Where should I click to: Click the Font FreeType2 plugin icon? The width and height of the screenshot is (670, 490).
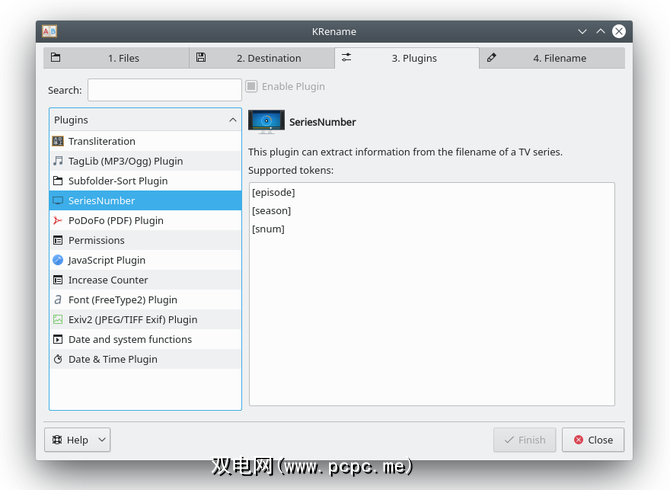58,300
